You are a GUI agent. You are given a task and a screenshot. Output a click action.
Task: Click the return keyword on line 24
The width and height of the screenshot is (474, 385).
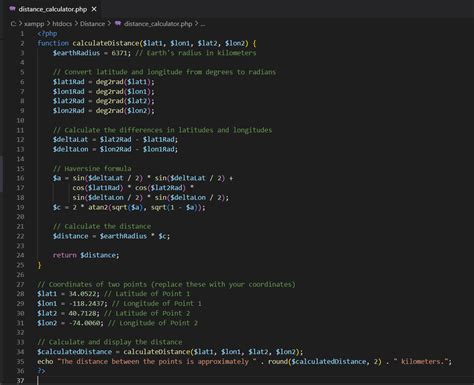point(64,255)
